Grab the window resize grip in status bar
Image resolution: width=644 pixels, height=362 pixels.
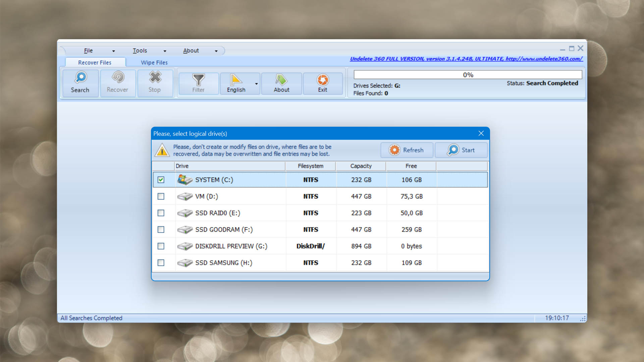coord(583,319)
